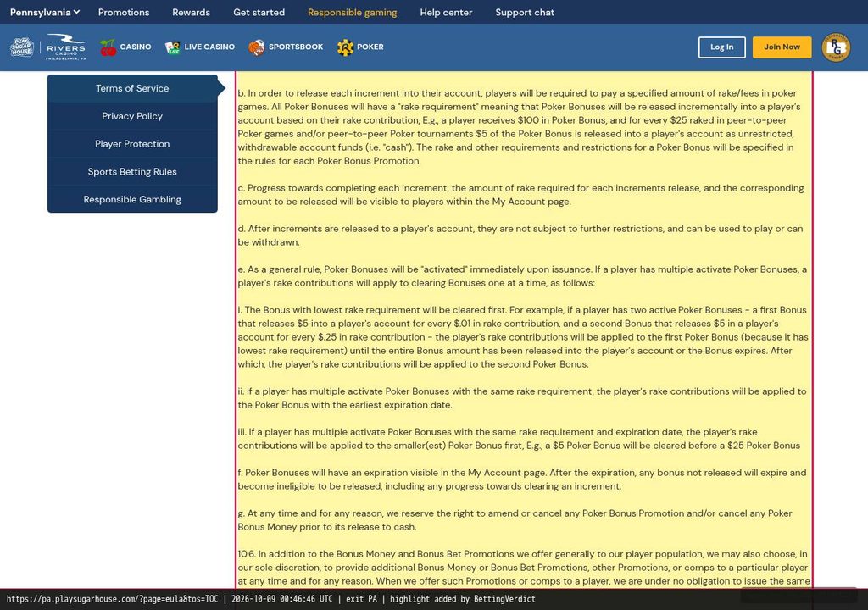Viewport: 868px width, 610px height.
Task: Click the Poker chip icon
Action: (x=346, y=47)
